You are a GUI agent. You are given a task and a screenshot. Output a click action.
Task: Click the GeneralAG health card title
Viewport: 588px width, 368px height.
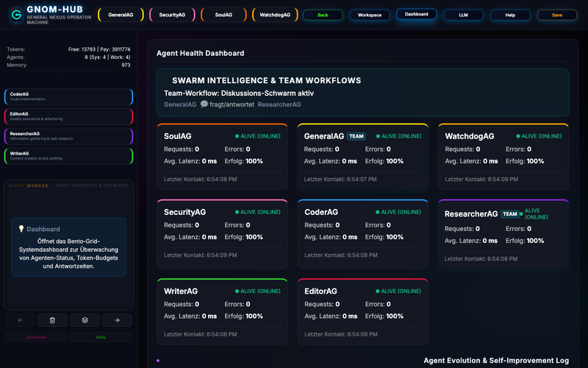pyautogui.click(x=324, y=136)
